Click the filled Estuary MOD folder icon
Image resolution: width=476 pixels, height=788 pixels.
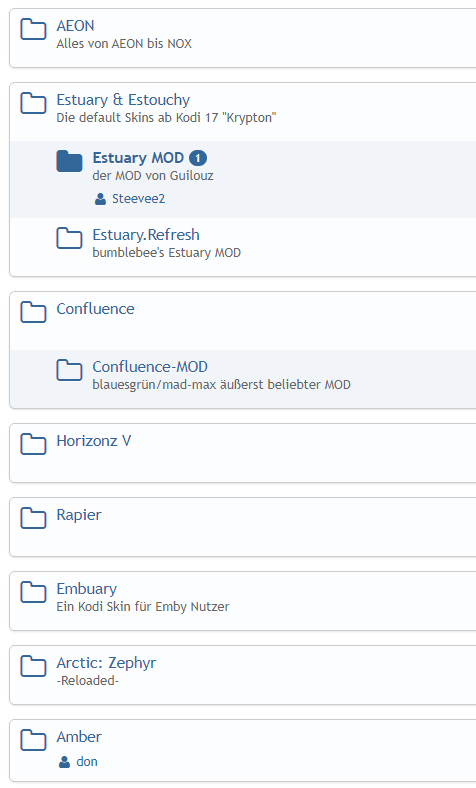pyautogui.click(x=69, y=161)
